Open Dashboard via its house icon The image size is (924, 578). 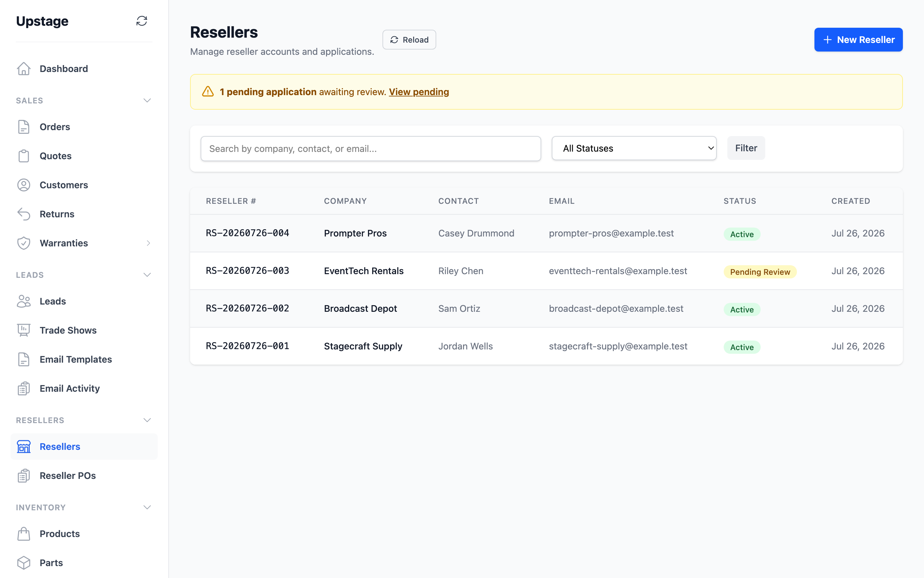[x=24, y=69]
